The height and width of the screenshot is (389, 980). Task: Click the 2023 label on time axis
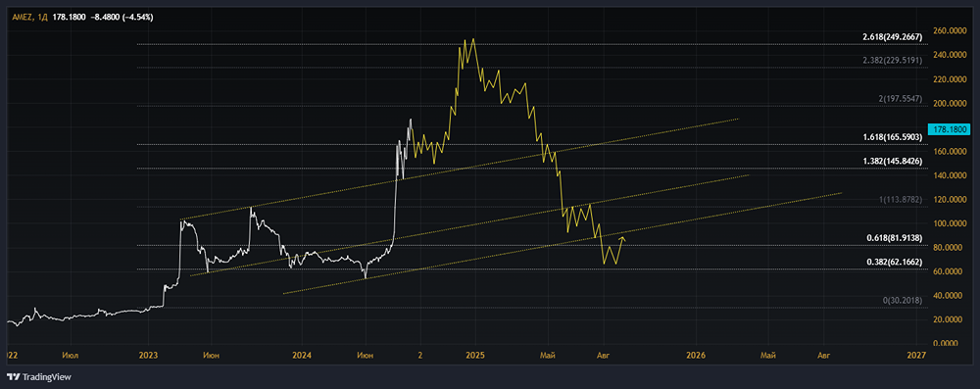click(148, 356)
